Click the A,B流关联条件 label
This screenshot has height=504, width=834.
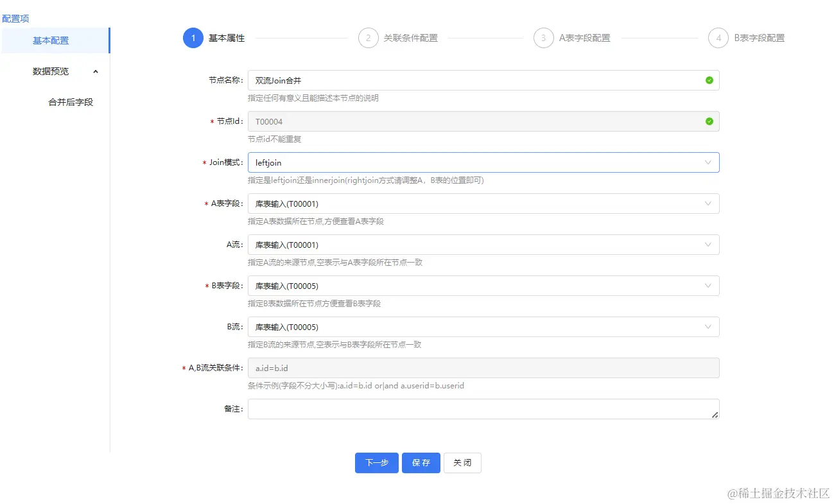(216, 368)
